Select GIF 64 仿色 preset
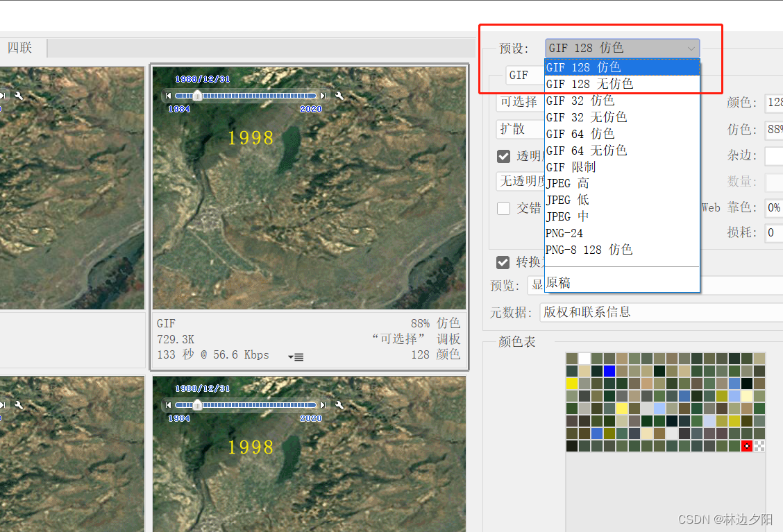The image size is (783, 532). tap(622, 134)
